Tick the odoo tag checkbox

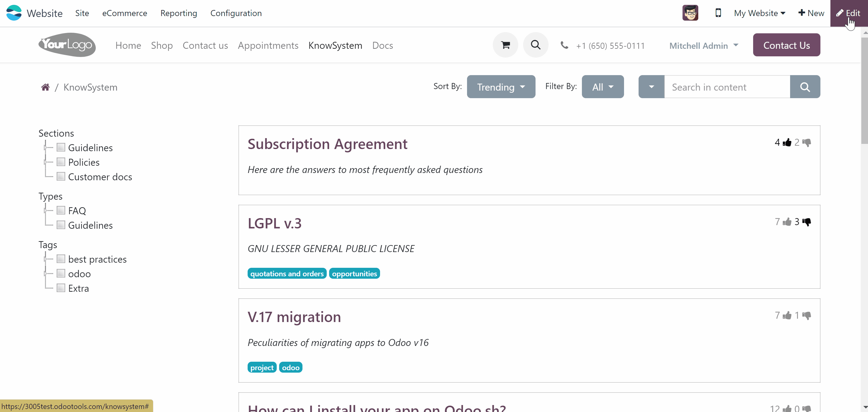coord(61,273)
